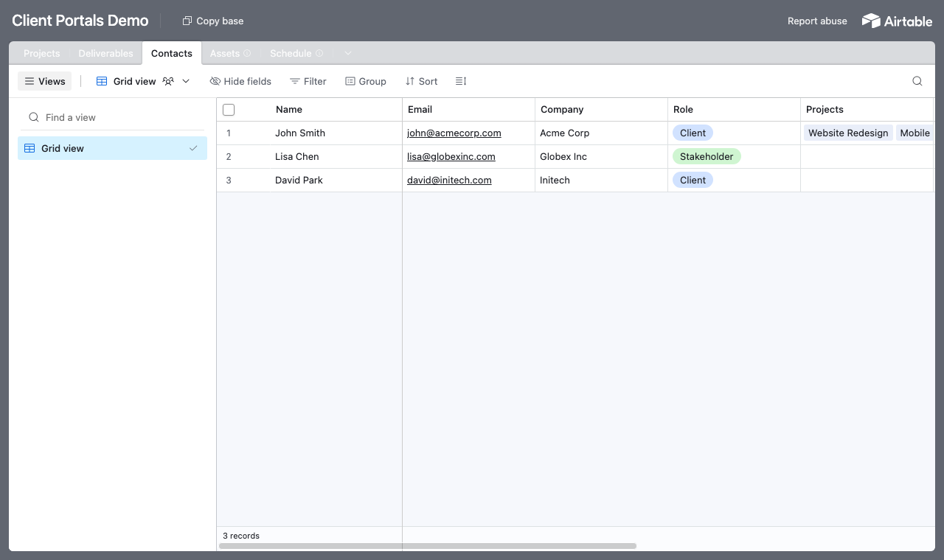The image size is (944, 560).
Task: Select the Globex Inc company cell
Action: click(601, 157)
